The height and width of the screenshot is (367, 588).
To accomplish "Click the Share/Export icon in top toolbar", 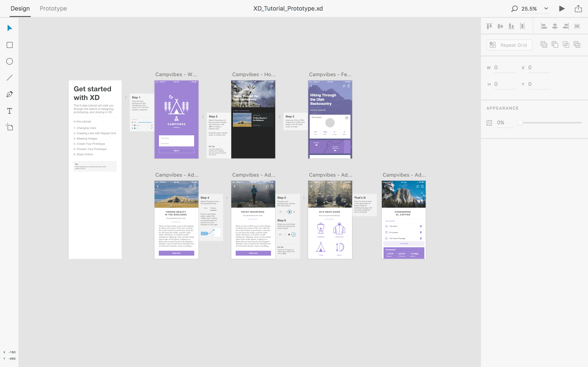I will [578, 8].
